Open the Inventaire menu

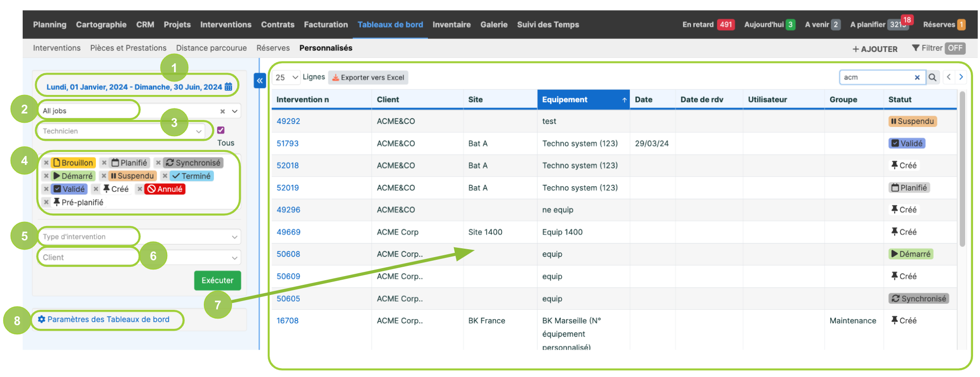point(452,25)
